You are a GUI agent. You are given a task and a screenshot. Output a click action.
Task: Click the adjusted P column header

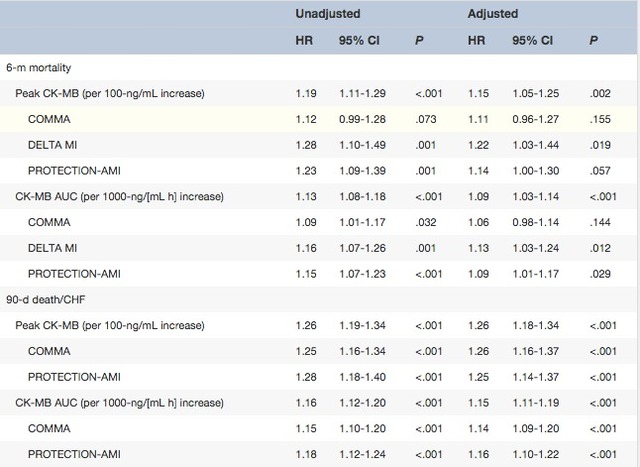point(593,40)
